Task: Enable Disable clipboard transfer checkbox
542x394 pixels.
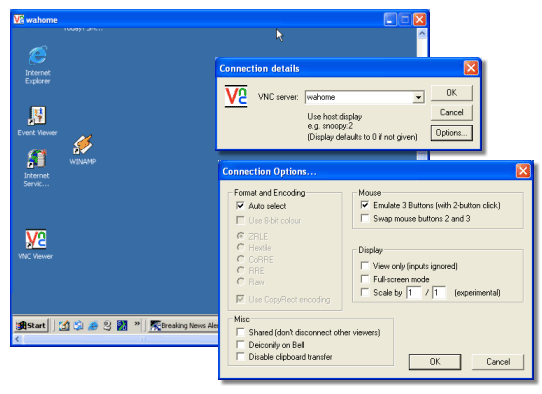Action: point(240,356)
